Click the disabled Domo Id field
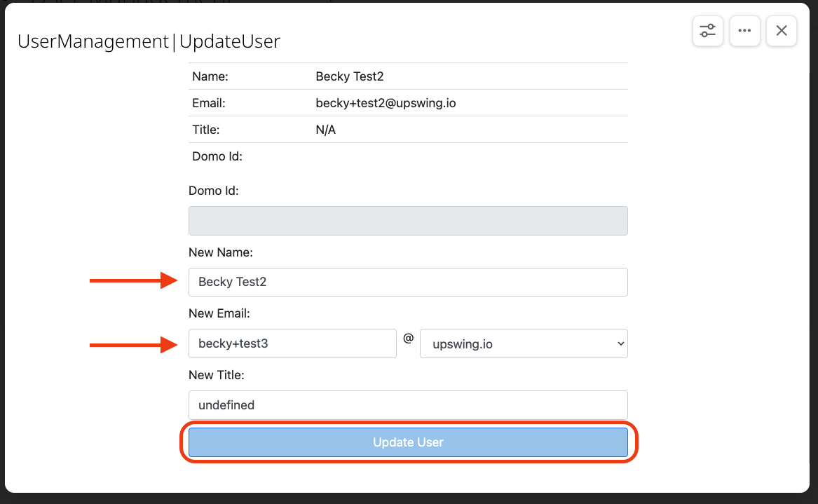This screenshot has height=504, width=818. [408, 221]
